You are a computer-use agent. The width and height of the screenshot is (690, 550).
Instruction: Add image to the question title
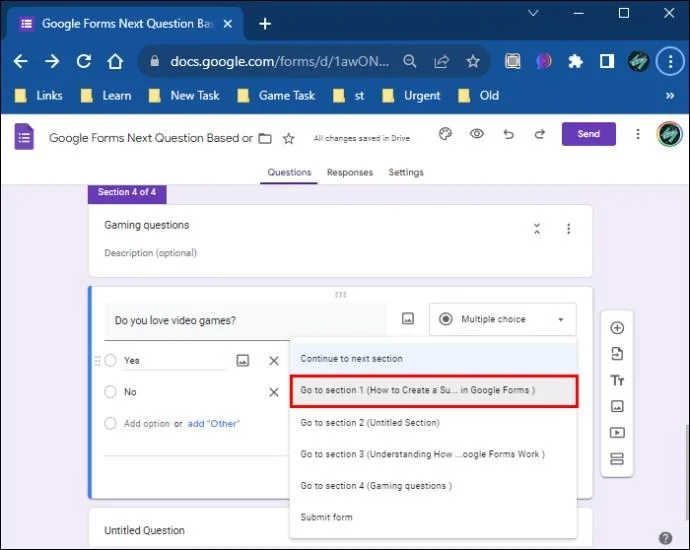point(408,319)
